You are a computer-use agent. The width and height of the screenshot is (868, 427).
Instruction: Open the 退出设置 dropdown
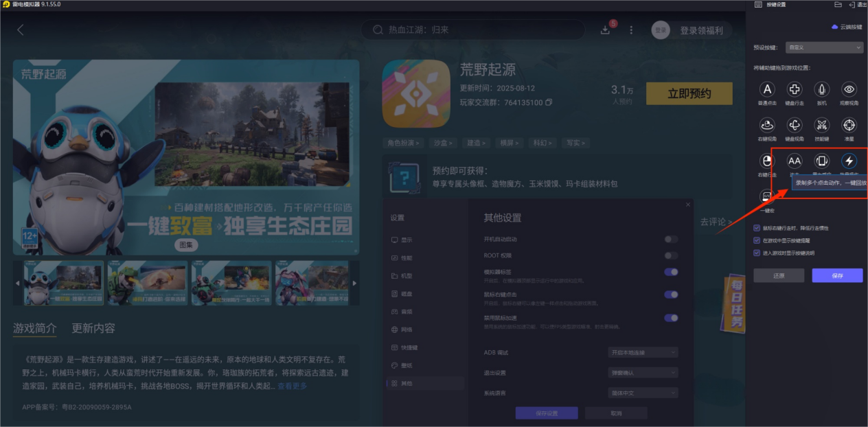[x=643, y=373]
